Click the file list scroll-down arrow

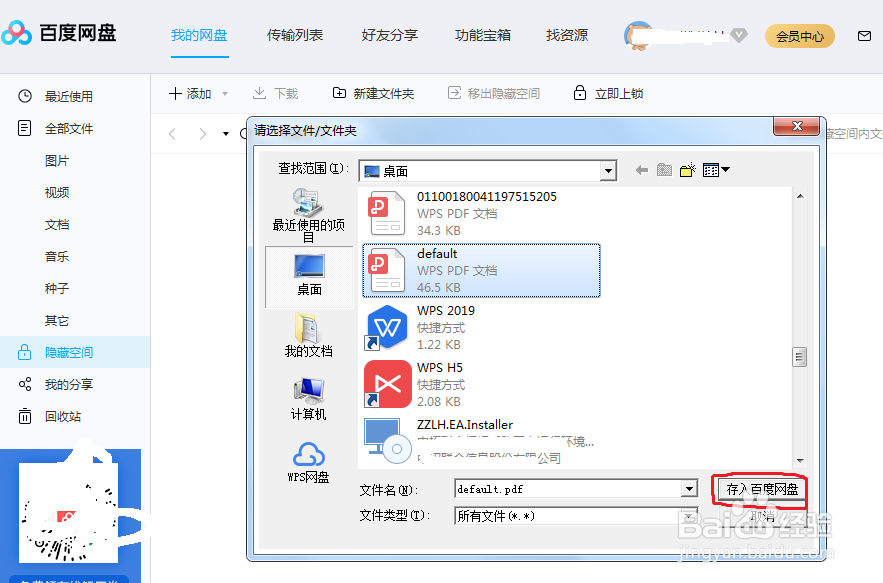coord(800,461)
